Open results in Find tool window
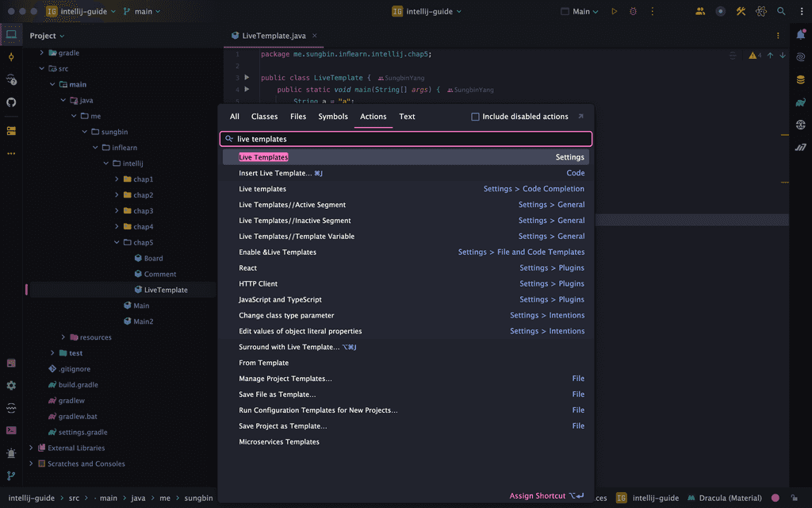812x508 pixels. 580,117
